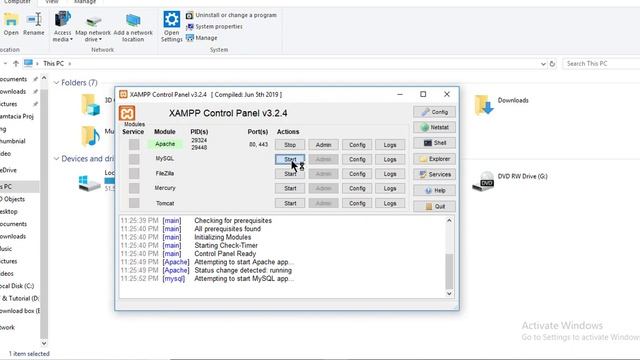
Task: Toggle FileZilla service install checkbox
Action: coord(134,173)
